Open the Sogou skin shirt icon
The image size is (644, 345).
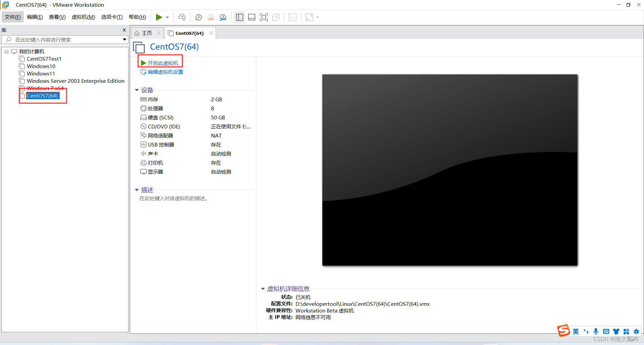pyautogui.click(x=616, y=332)
